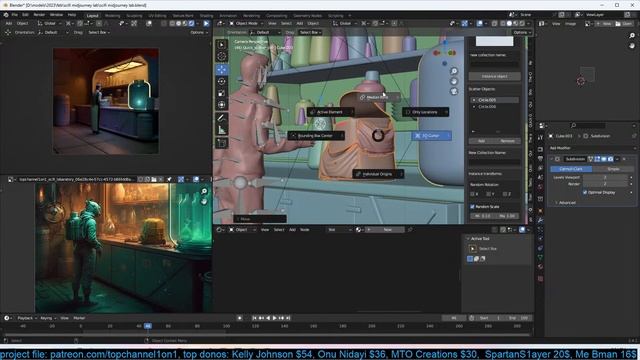
Task: Open the viewport Options dropdown
Action: pos(522,32)
